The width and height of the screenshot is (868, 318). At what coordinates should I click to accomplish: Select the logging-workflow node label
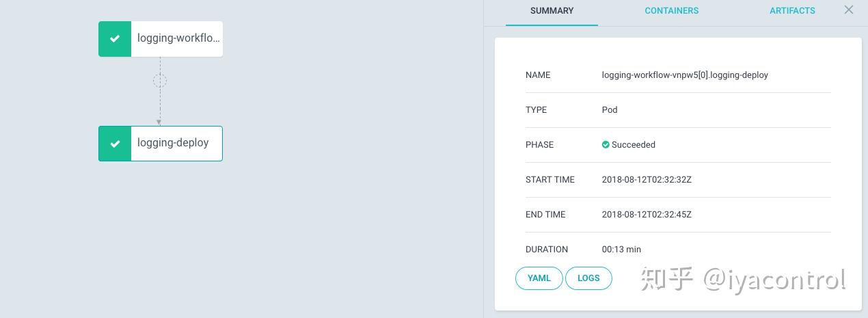[178, 38]
